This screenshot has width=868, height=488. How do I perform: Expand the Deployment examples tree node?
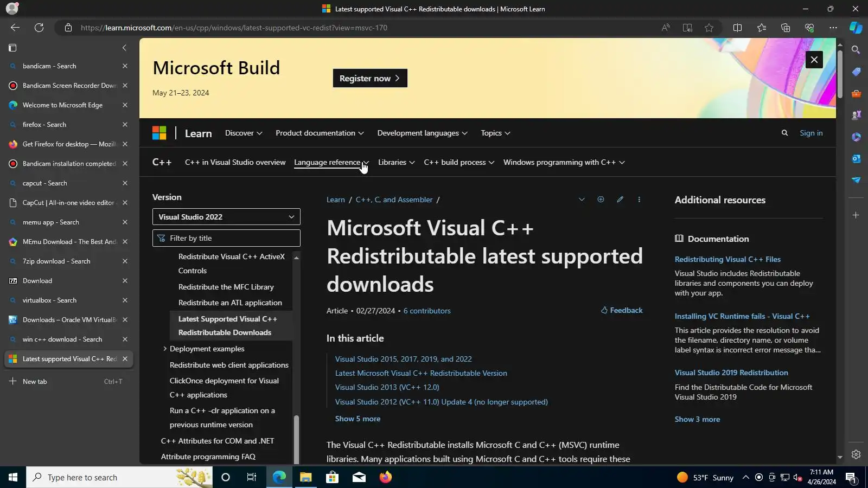pyautogui.click(x=165, y=349)
